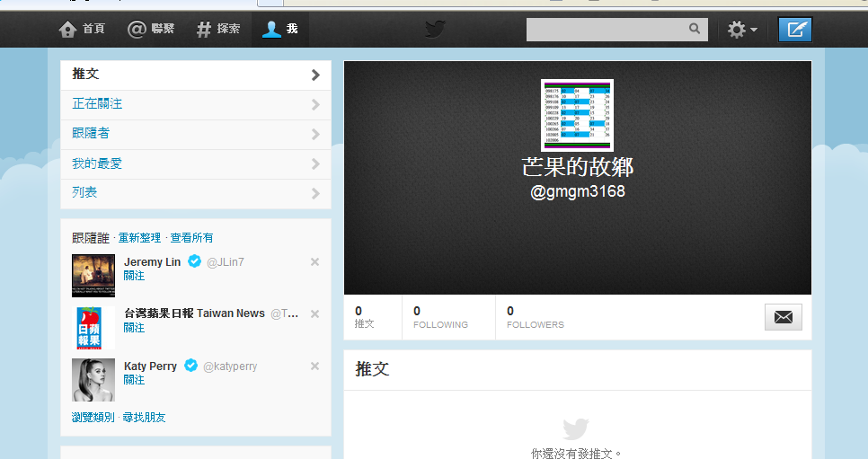The height and width of the screenshot is (459, 868).
Task: Open the 聯繫 connect tab
Action: 151,30
